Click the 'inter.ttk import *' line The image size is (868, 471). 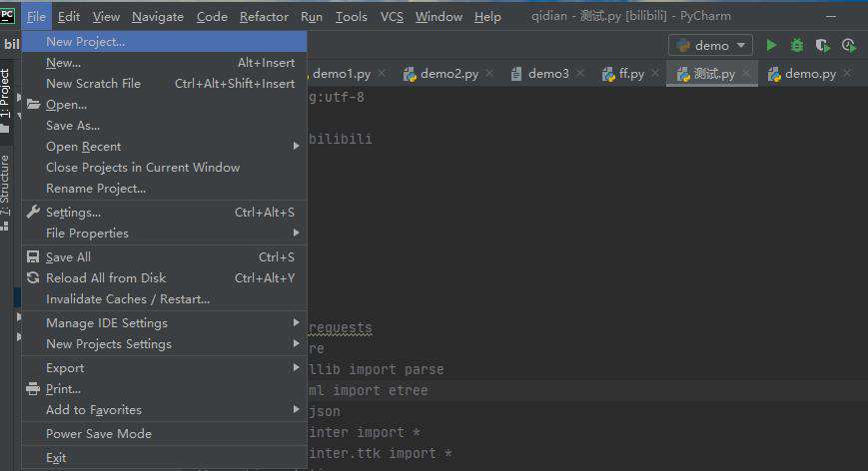click(380, 453)
